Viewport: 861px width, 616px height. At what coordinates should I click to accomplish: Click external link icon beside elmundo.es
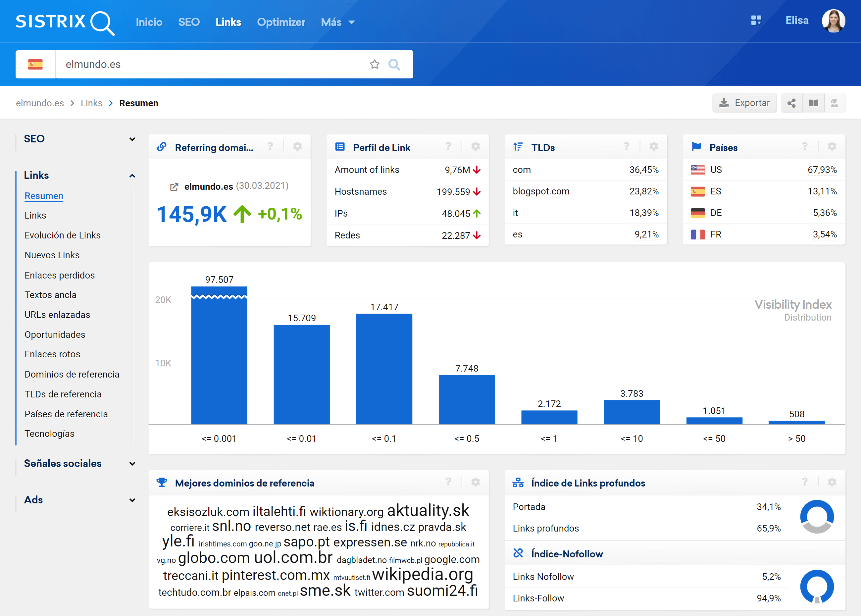coord(174,186)
